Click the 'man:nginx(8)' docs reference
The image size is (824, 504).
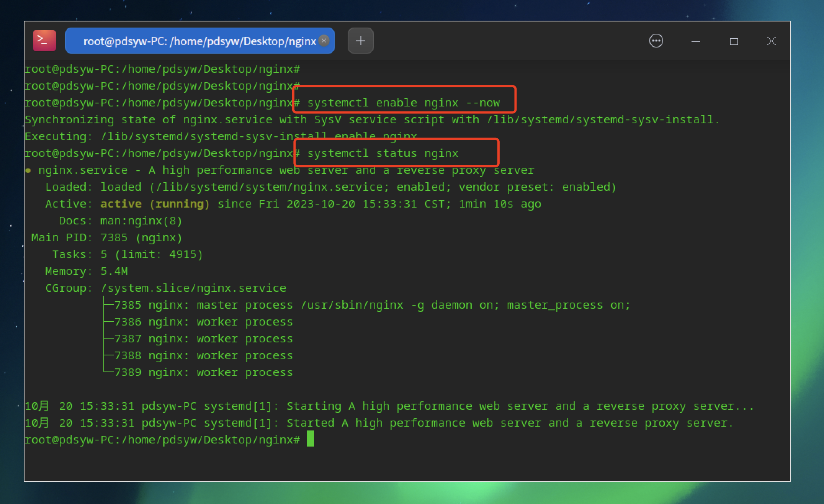(141, 221)
